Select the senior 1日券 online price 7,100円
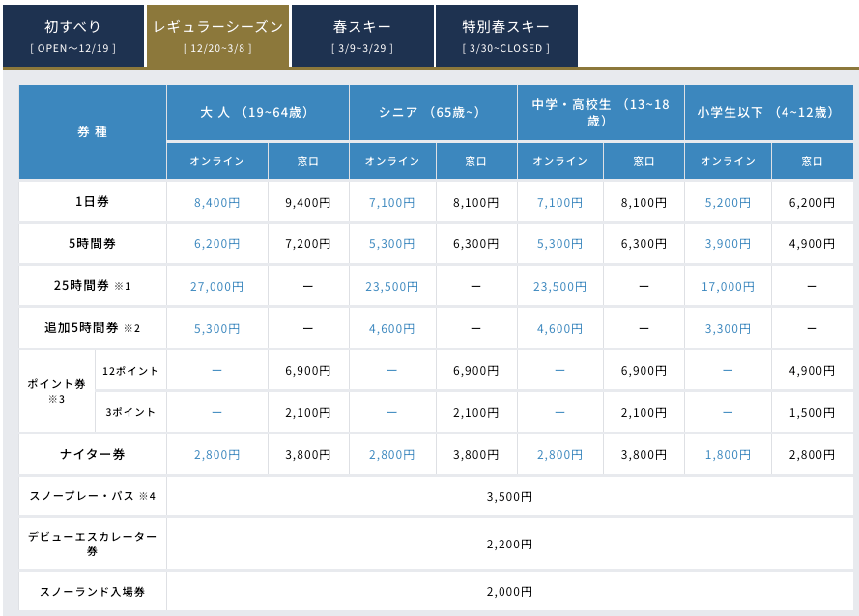This screenshot has width=859, height=616. point(390,201)
